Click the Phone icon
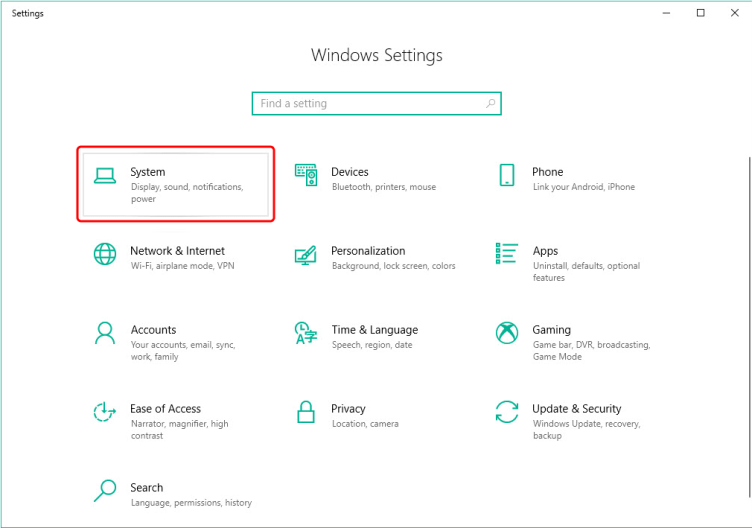This screenshot has width=752, height=528. click(x=506, y=175)
